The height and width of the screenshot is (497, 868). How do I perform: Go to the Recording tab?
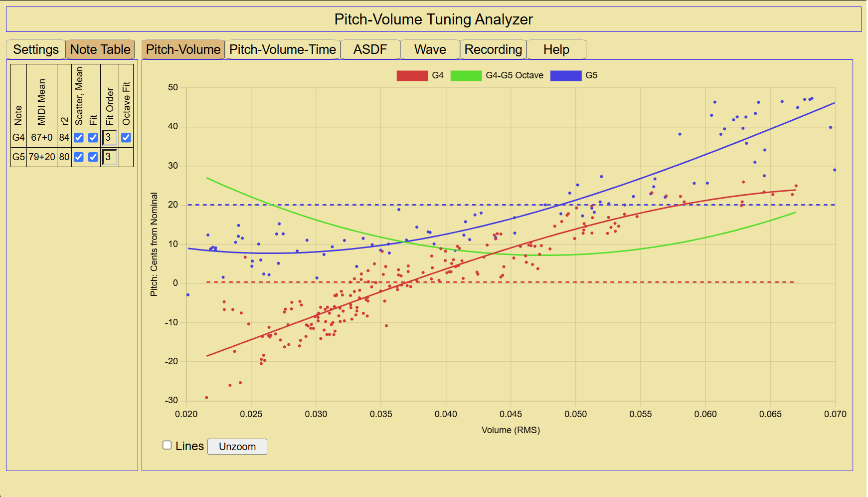click(x=493, y=49)
